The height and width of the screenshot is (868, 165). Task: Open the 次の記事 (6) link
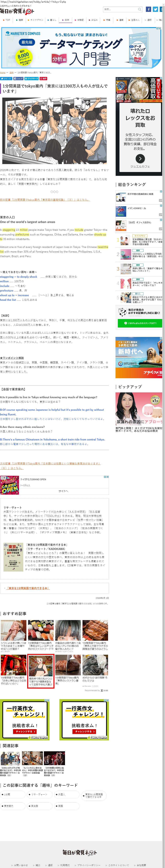[x=50, y=466]
